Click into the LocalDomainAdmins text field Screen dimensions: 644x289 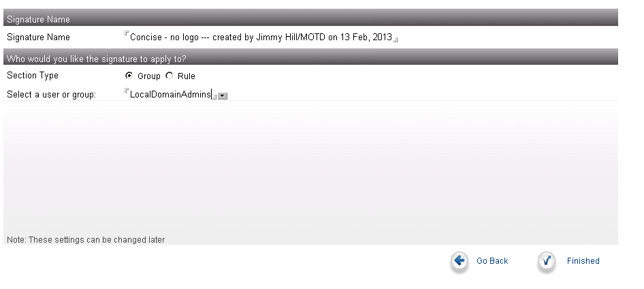pos(170,94)
